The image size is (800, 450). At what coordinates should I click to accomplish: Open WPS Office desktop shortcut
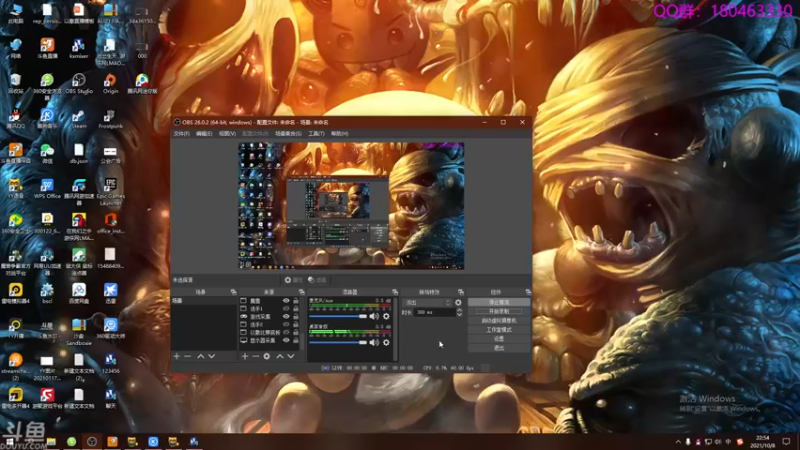click(47, 189)
